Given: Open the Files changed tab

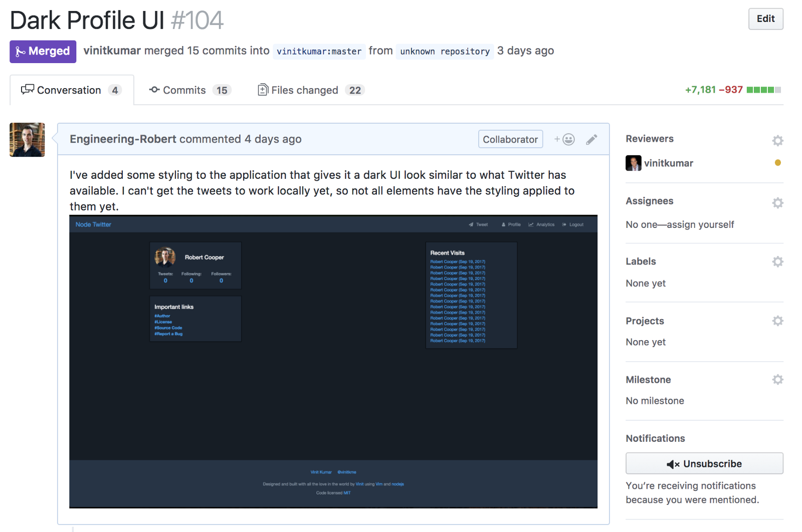Looking at the screenshot, I should pyautogui.click(x=311, y=90).
